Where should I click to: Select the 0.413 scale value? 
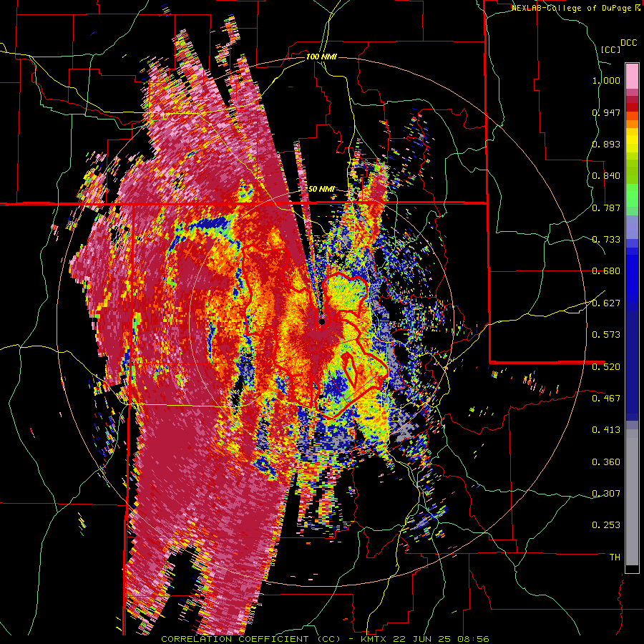coord(606,429)
